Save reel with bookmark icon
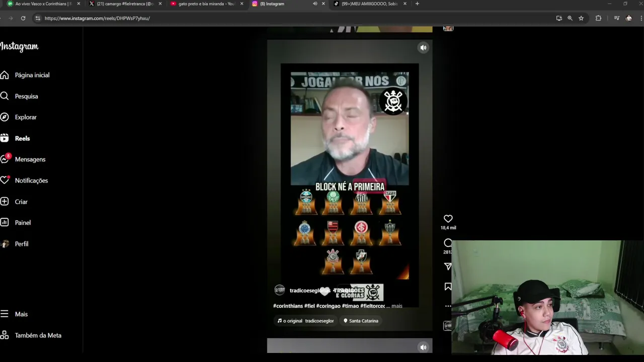 tap(448, 287)
